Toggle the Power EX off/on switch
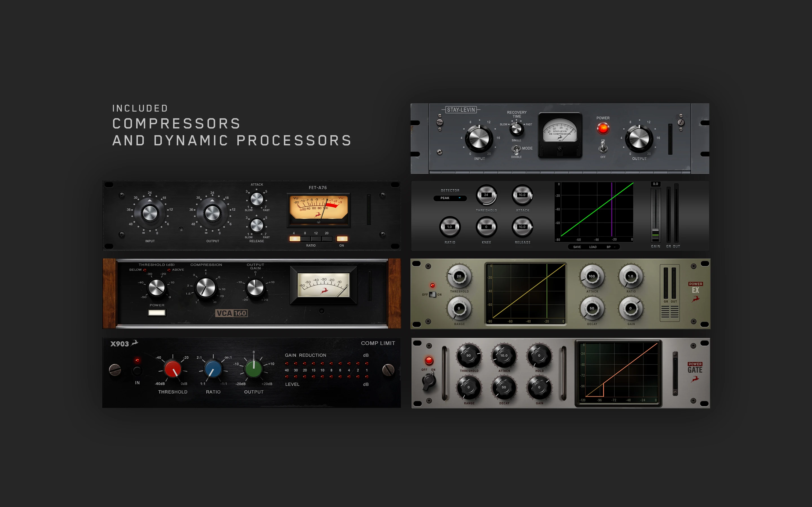The height and width of the screenshot is (507, 812). click(x=433, y=295)
